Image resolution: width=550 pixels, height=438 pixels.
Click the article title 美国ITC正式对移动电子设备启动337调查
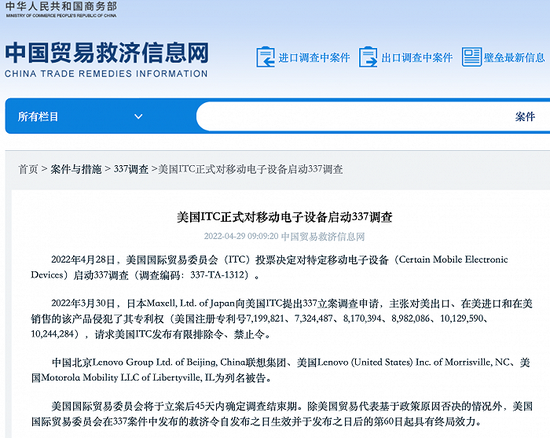coord(284,217)
